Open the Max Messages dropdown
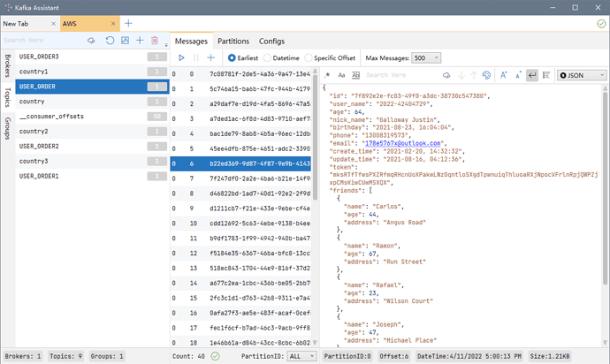Screen dimensions: 610x364 point(424,57)
